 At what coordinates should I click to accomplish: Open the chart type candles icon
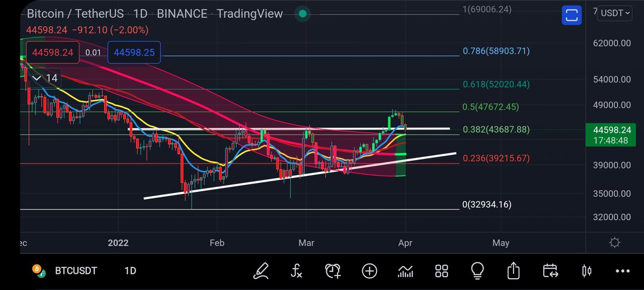pos(405,271)
